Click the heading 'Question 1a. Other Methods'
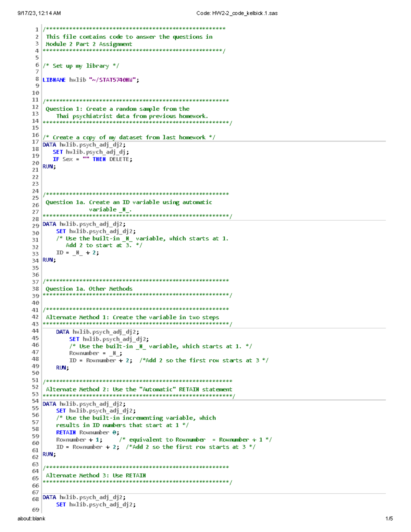The width and height of the screenshot is (411, 532). click(89, 289)
